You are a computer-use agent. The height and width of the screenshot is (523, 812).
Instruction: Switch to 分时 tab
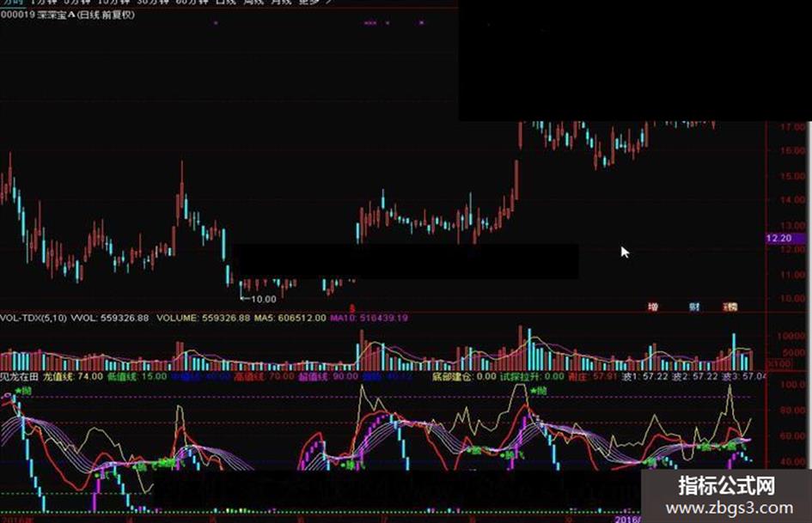(x=11, y=2)
